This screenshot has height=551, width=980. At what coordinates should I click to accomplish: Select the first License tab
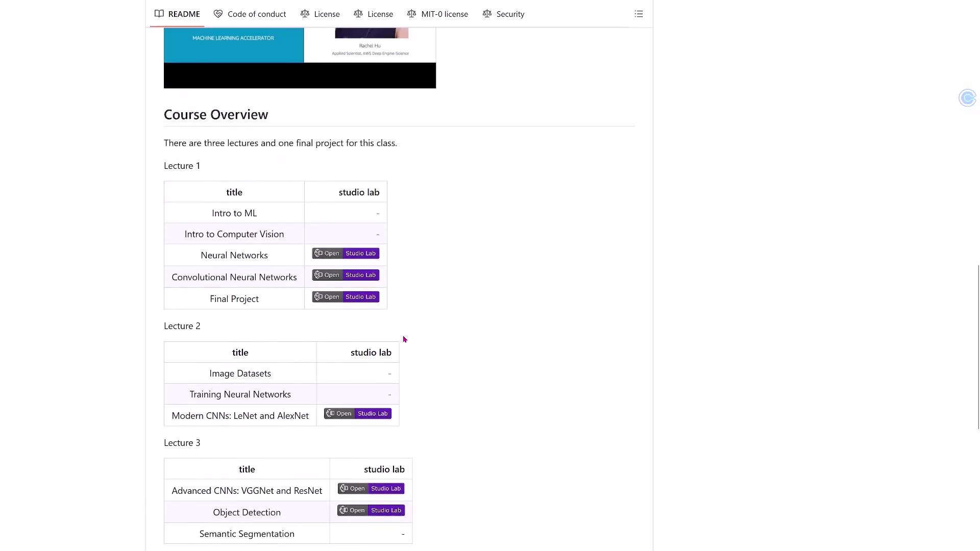pos(320,14)
